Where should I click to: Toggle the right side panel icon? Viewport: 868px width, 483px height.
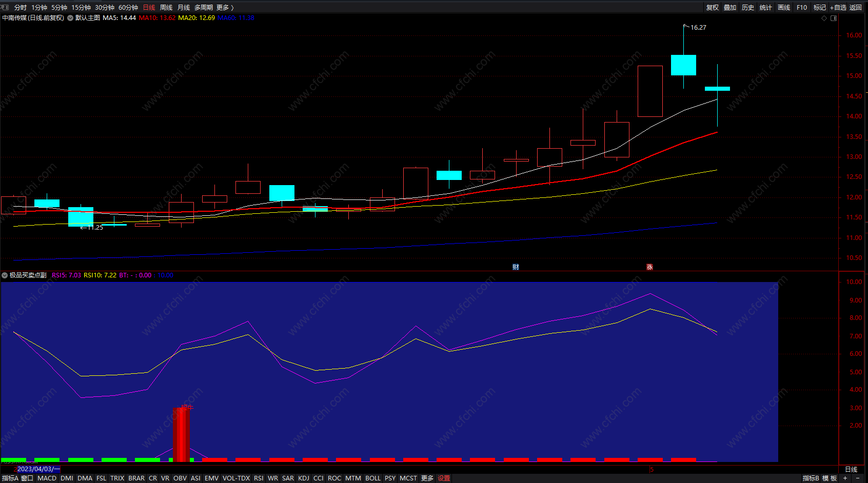pos(834,18)
